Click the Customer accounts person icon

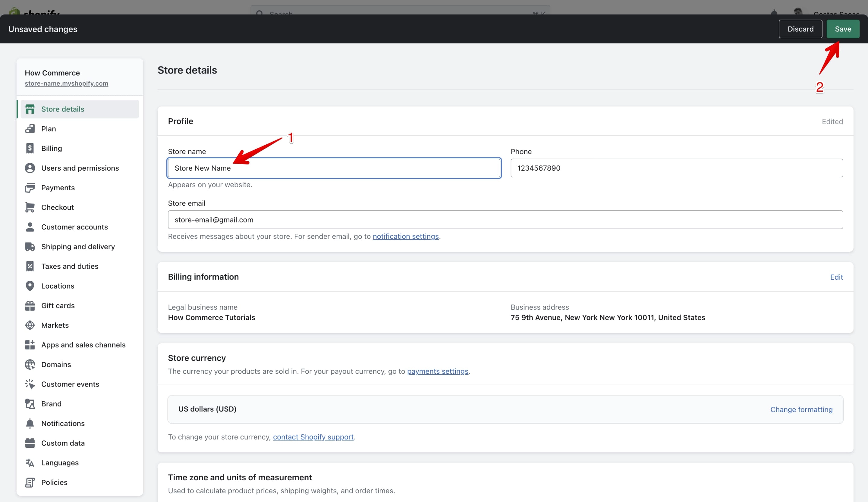click(30, 227)
